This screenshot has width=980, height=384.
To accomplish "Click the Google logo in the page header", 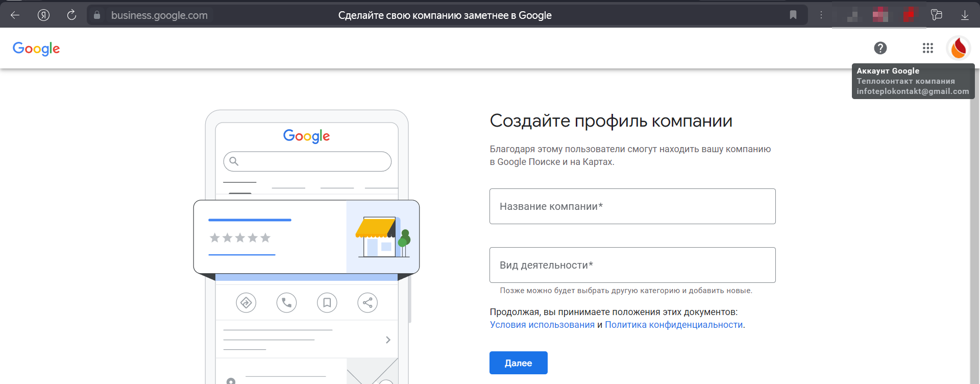I will 36,49.
